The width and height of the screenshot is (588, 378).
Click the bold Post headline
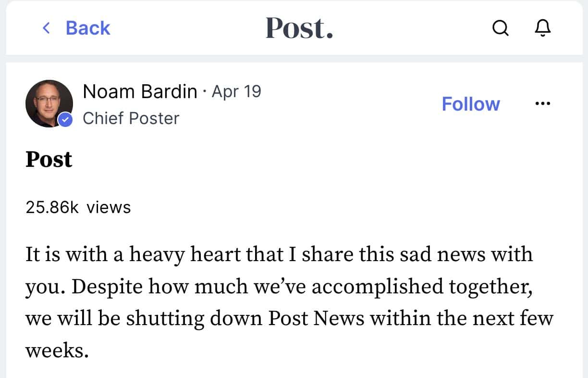pos(49,159)
